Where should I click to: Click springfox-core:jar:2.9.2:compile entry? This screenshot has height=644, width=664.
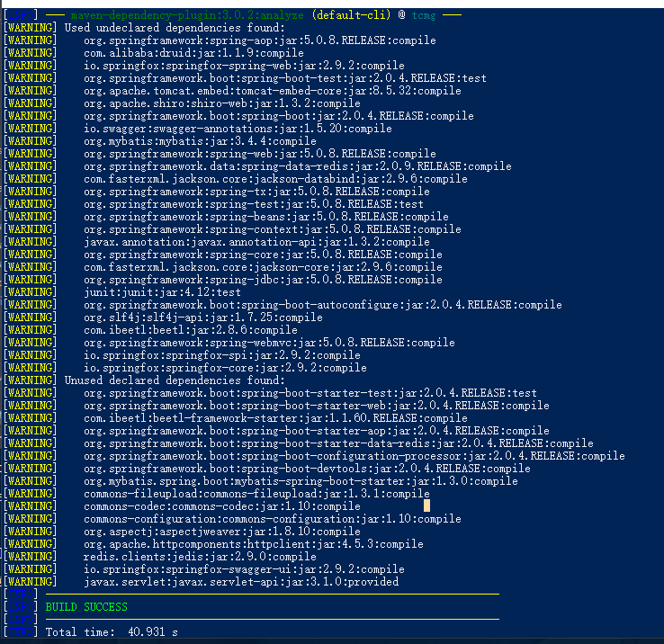(x=225, y=368)
